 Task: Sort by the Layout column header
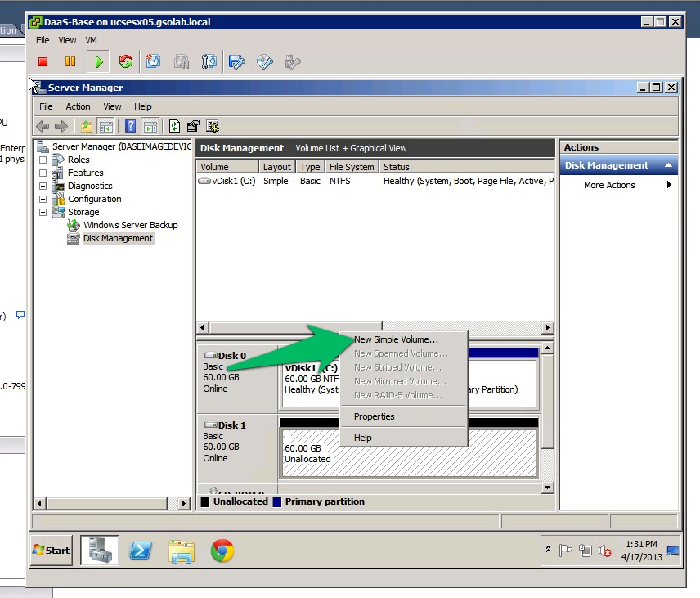(276, 167)
